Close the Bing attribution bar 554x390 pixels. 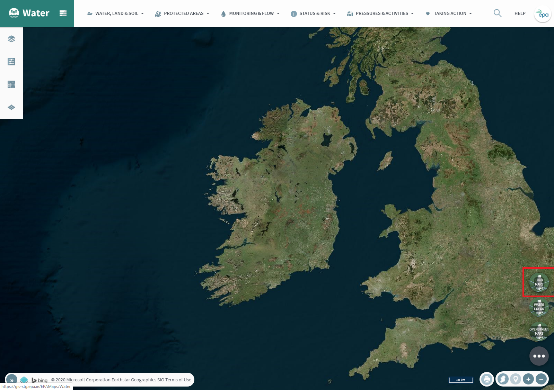coord(11,380)
